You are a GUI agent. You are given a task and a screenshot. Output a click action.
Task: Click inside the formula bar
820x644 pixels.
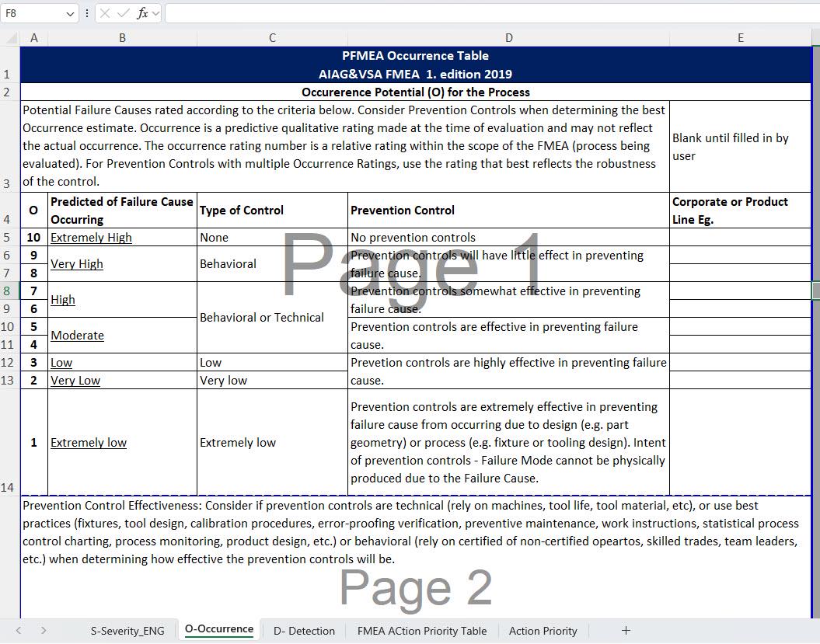tap(389, 12)
